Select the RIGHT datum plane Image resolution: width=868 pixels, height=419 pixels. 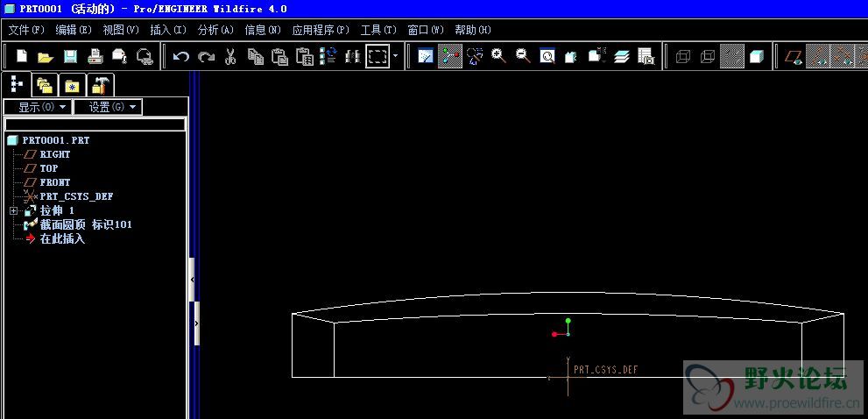coord(55,154)
